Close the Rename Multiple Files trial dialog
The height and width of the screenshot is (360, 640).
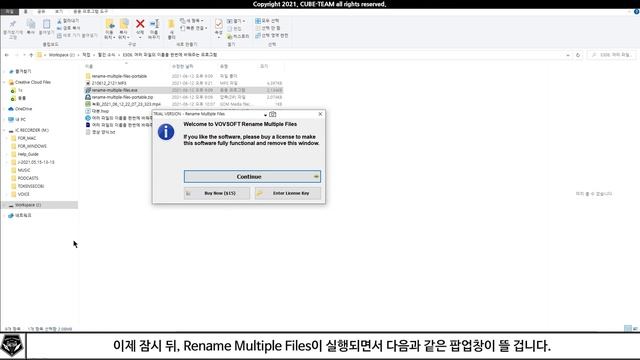click(320, 114)
